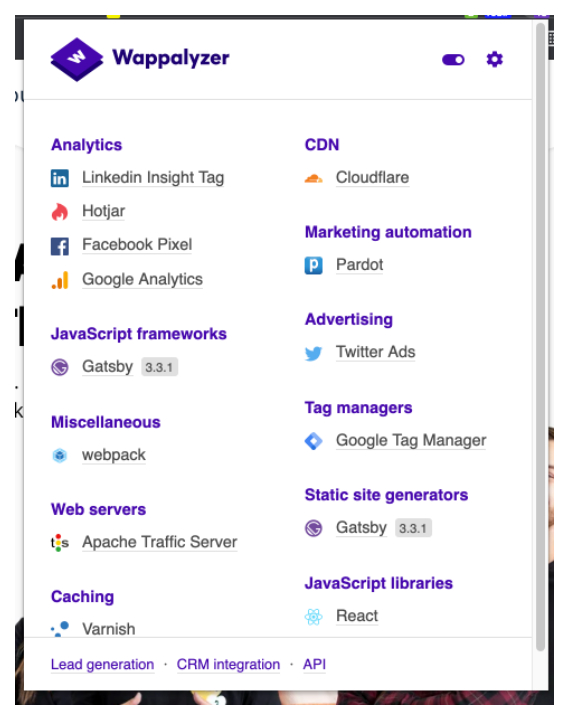Click the Google Analytics bar chart icon

(x=60, y=280)
